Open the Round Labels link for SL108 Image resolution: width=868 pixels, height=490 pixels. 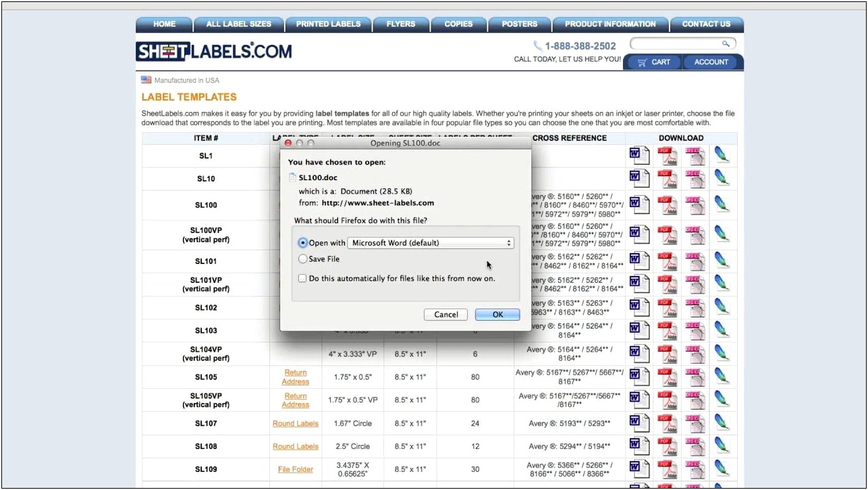click(296, 446)
